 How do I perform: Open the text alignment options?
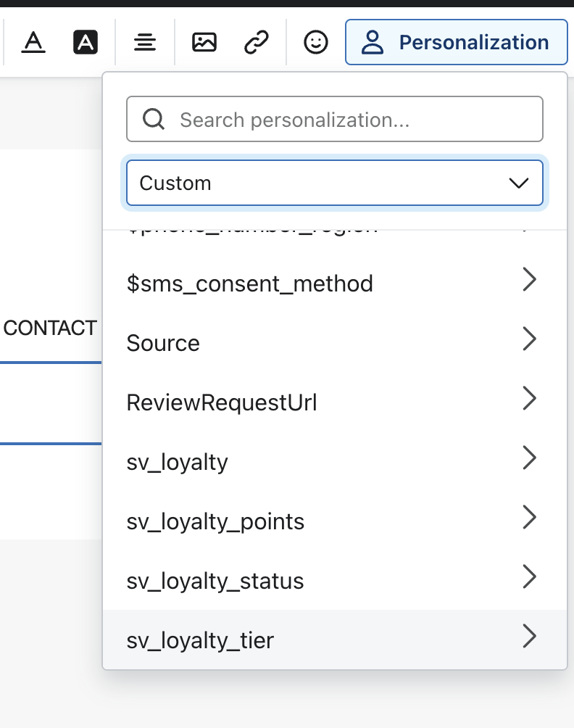(145, 43)
